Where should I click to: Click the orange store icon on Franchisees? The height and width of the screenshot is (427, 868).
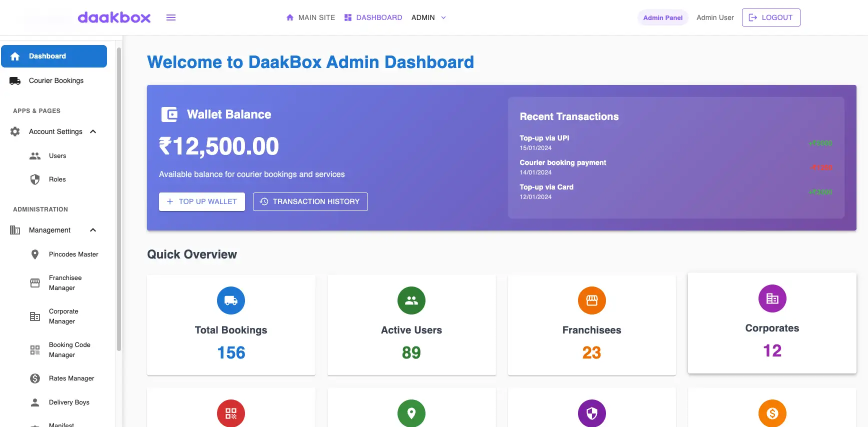[x=592, y=300]
